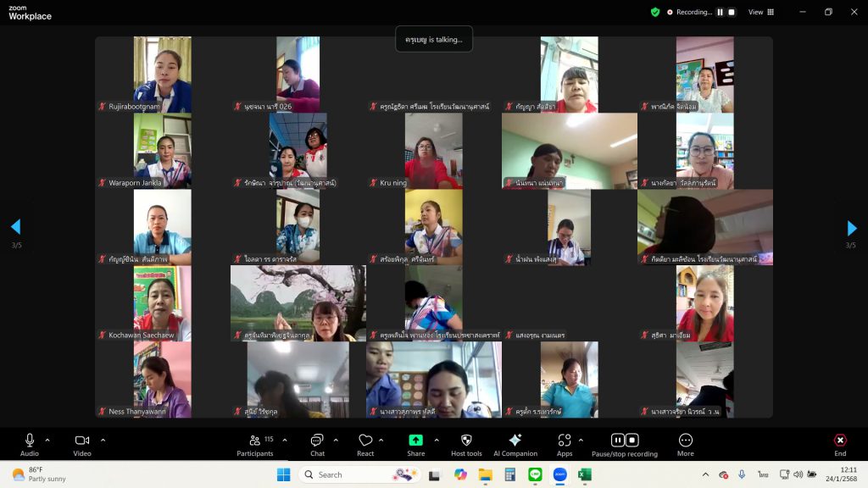The image size is (868, 488).
Task: Expand the video options chevron
Action: click(103, 440)
